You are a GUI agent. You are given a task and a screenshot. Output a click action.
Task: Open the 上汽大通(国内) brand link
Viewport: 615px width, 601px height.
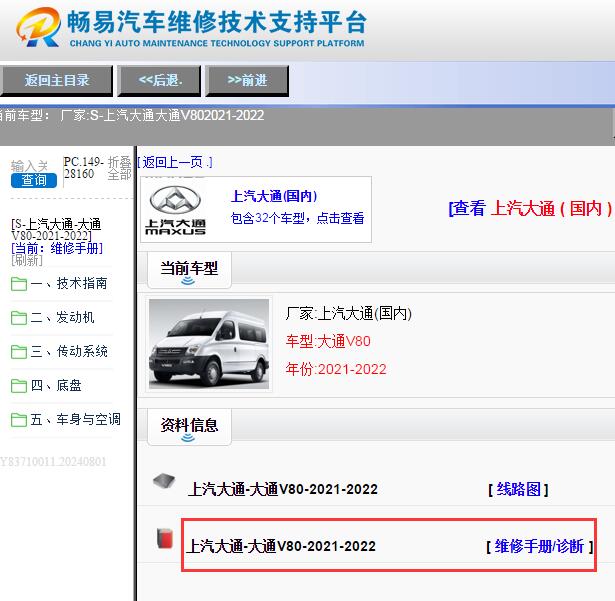pyautogui.click(x=274, y=196)
